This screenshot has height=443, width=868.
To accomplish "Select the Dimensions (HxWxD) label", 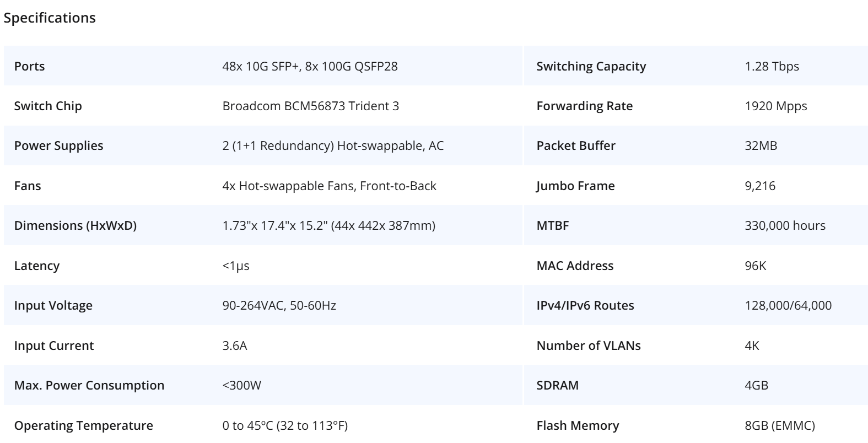I will click(x=75, y=226).
